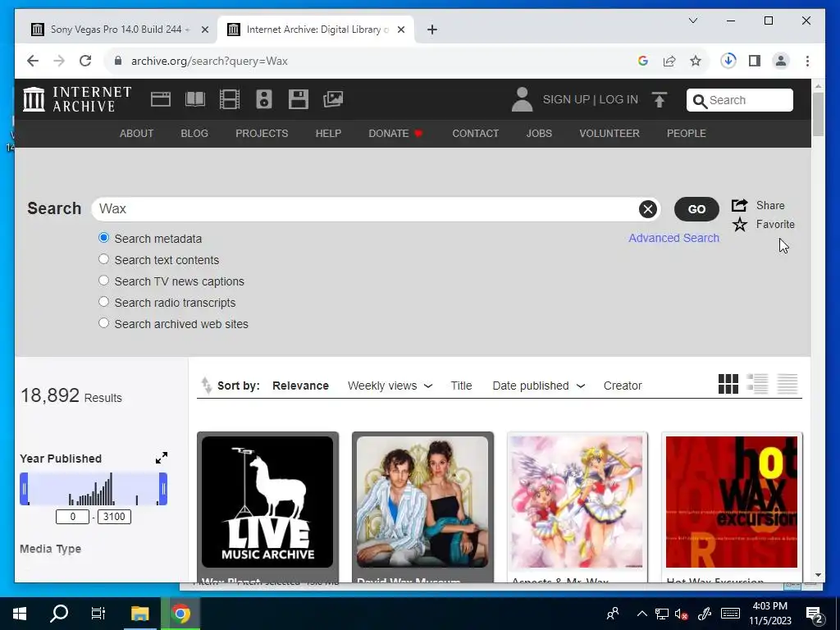
Task: Grab the right year range slider handle
Action: tap(163, 489)
